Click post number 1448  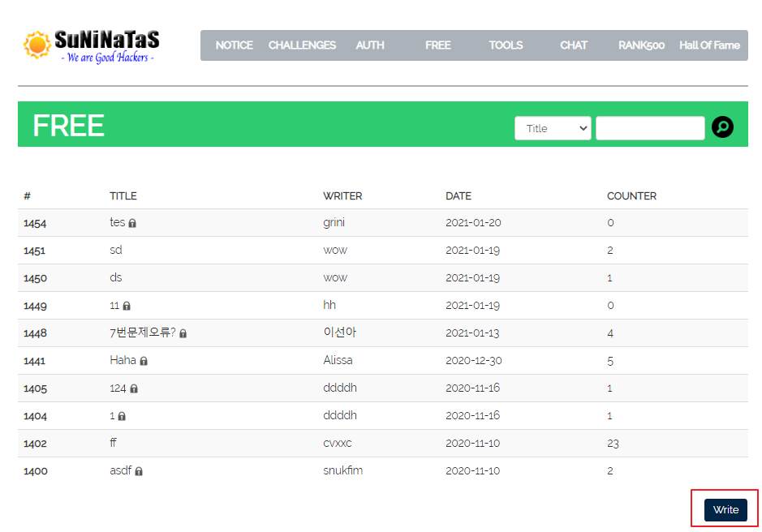point(35,333)
